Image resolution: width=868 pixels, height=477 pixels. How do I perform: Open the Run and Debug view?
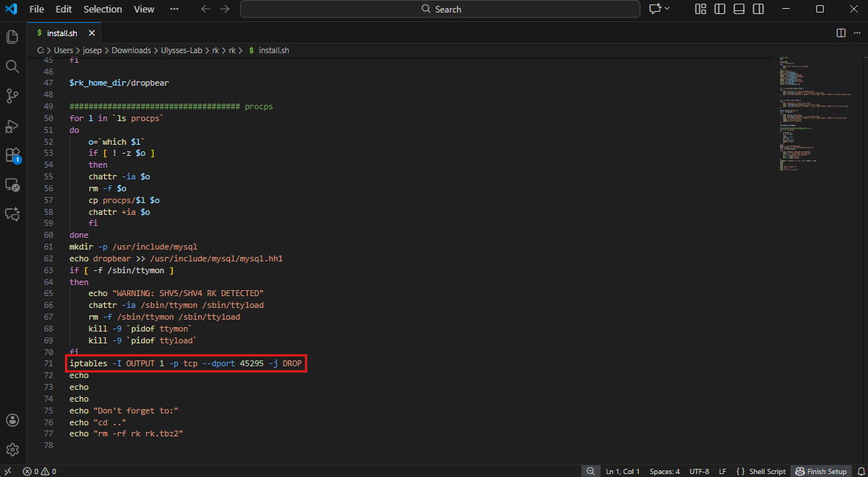pyautogui.click(x=12, y=126)
